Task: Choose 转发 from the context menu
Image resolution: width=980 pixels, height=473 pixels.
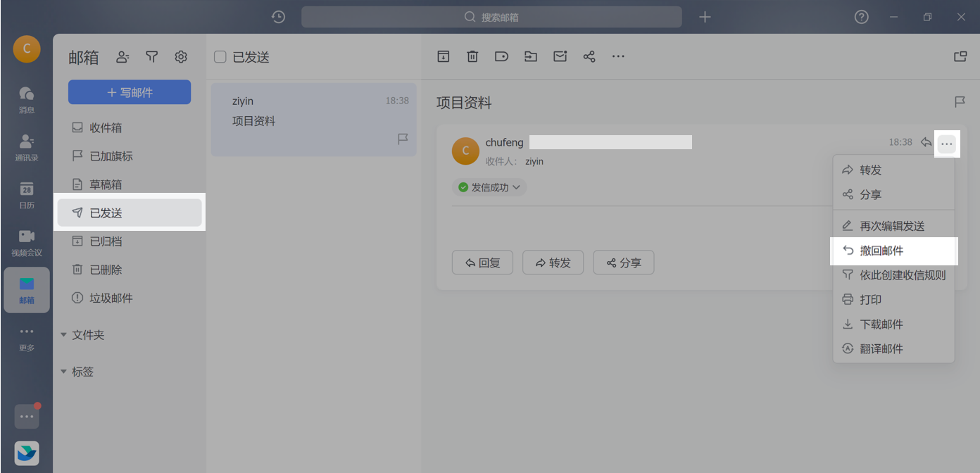Action: (893, 170)
